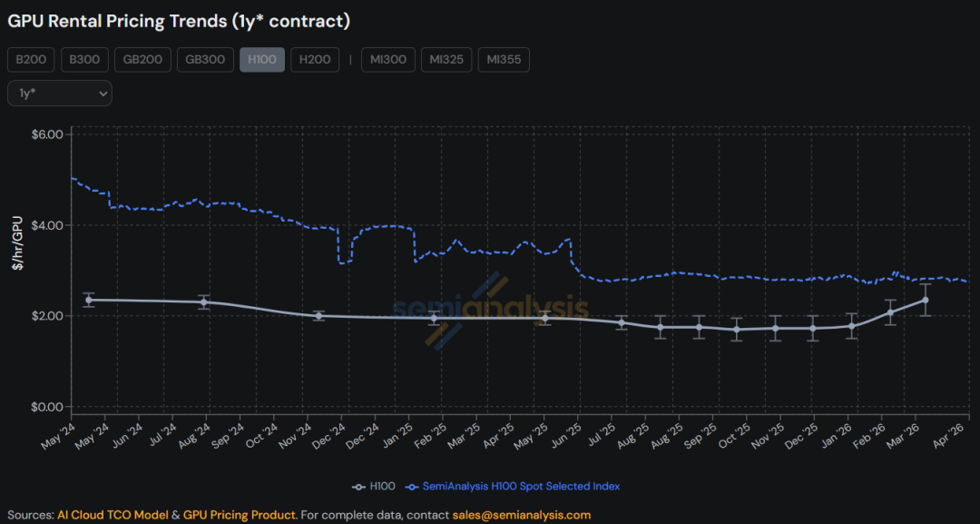Click the sales@semianalysis.com email link
This screenshot has height=524, width=980.
click(x=522, y=515)
